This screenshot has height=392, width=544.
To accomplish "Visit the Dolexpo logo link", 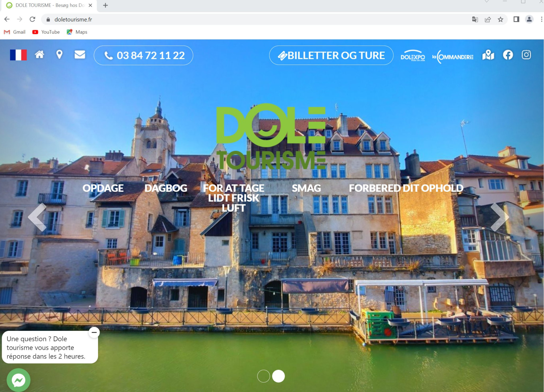I will pos(413,56).
